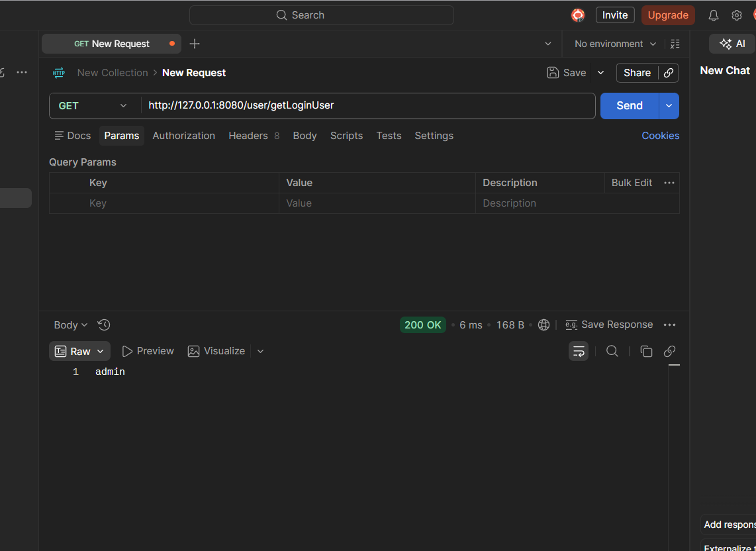Open the Save options arrow
756x551 pixels.
pyautogui.click(x=600, y=73)
